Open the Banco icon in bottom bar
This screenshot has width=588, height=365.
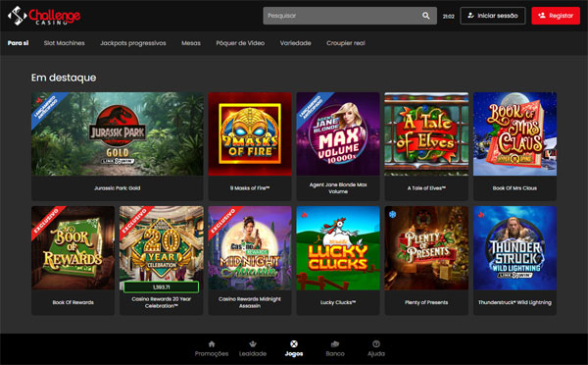[x=335, y=344]
